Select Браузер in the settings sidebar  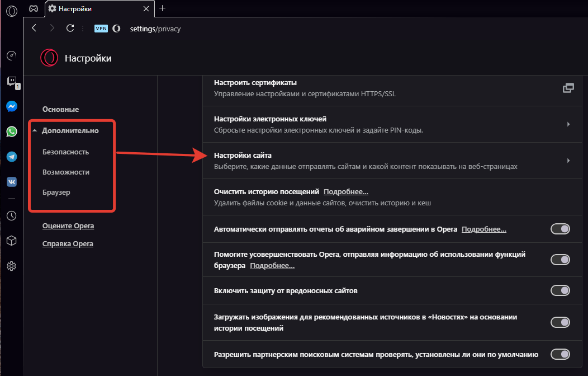point(56,192)
